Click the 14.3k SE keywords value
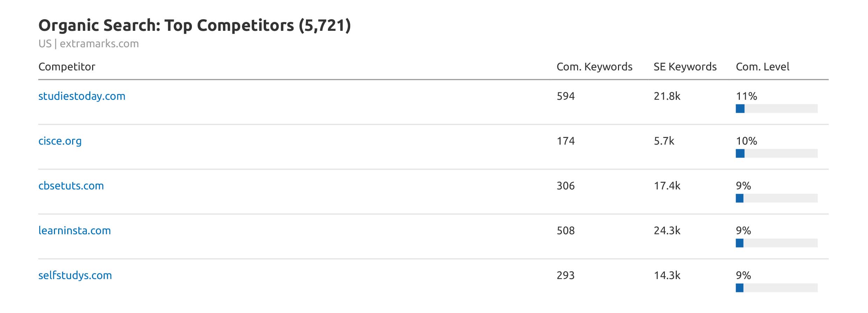 coord(667,276)
